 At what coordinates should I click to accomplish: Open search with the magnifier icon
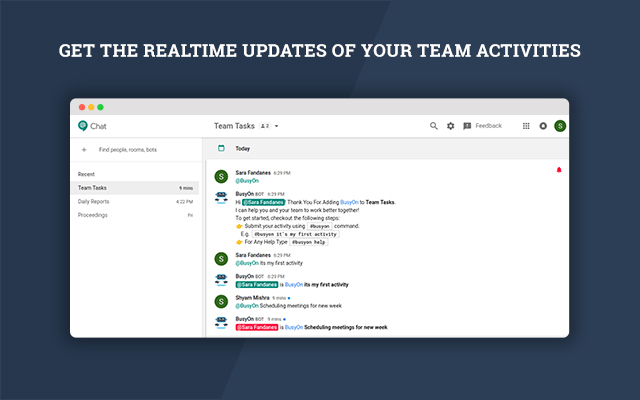[433, 126]
